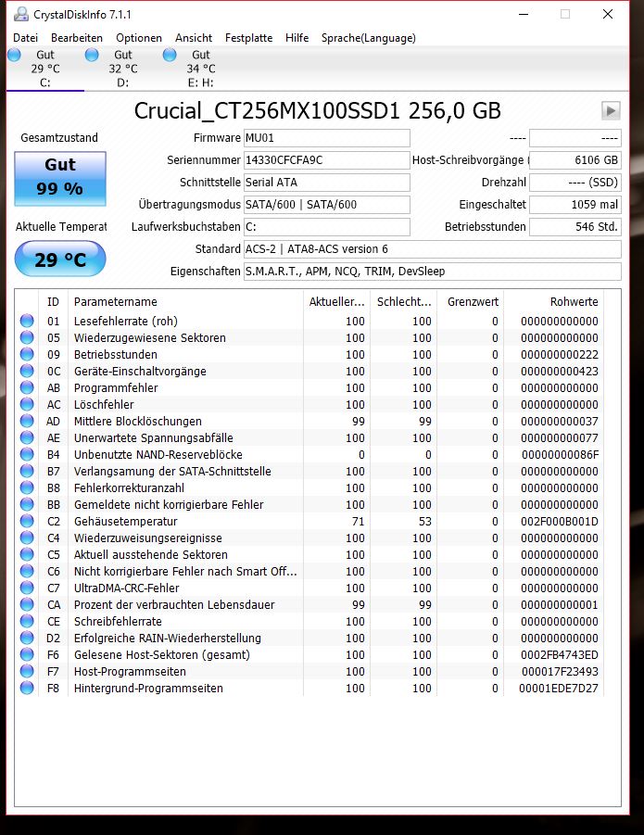
Task: Click raw value 0002FB4743ED
Action: (x=560, y=654)
